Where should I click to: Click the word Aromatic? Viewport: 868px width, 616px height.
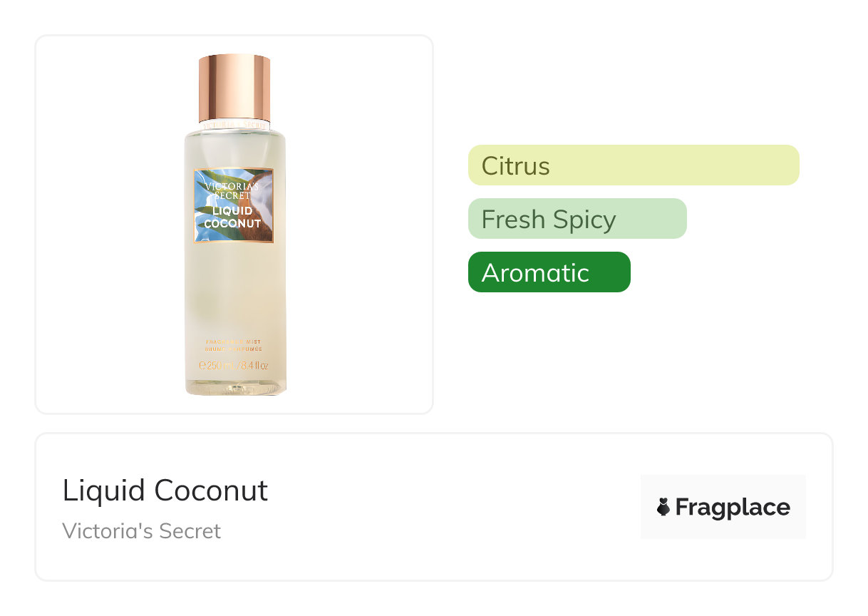coord(535,272)
